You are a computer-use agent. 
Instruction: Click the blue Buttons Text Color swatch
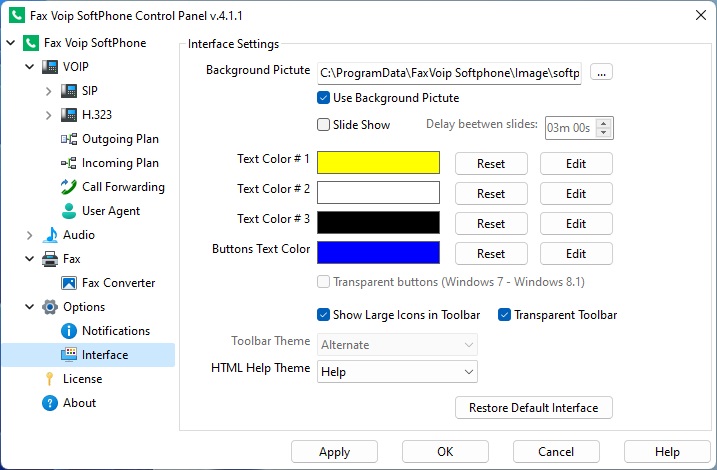click(x=379, y=253)
